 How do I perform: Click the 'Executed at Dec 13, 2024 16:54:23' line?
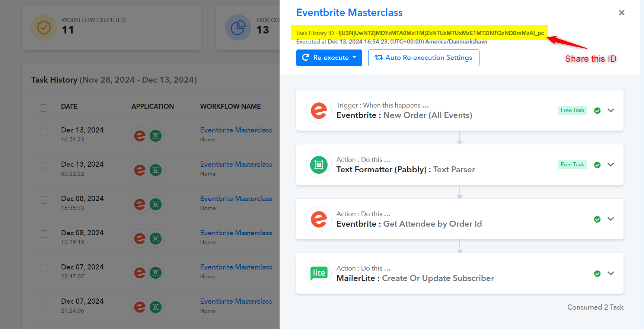tap(392, 42)
